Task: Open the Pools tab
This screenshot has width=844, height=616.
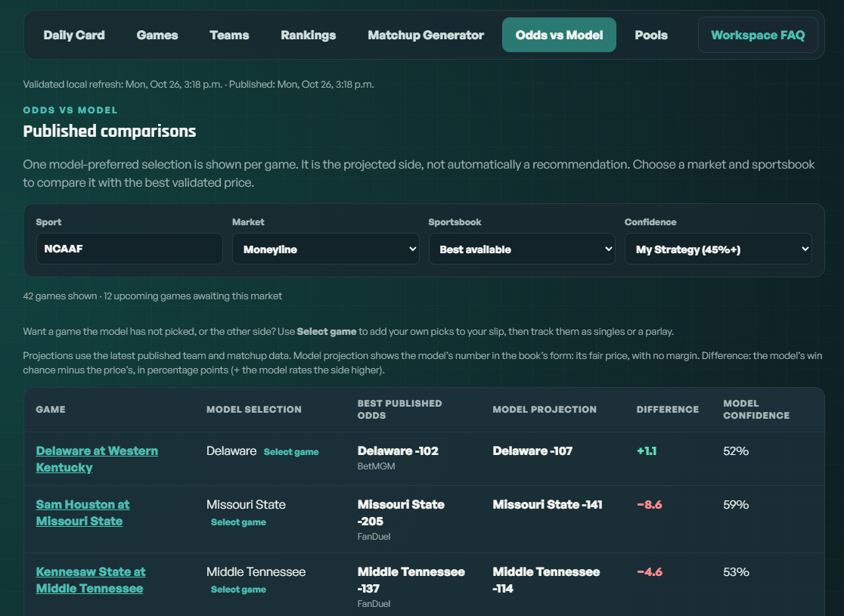Action: click(x=651, y=35)
